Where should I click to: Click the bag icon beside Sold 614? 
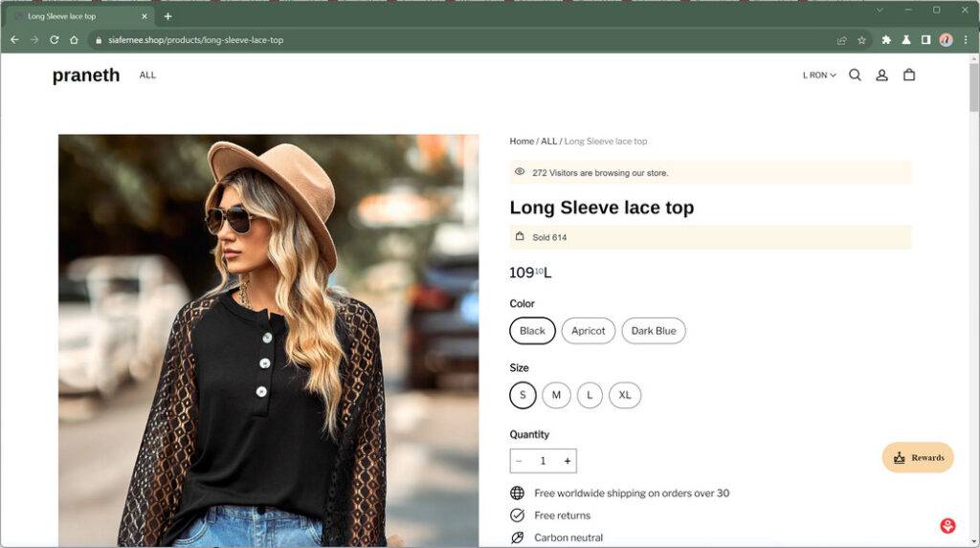520,236
